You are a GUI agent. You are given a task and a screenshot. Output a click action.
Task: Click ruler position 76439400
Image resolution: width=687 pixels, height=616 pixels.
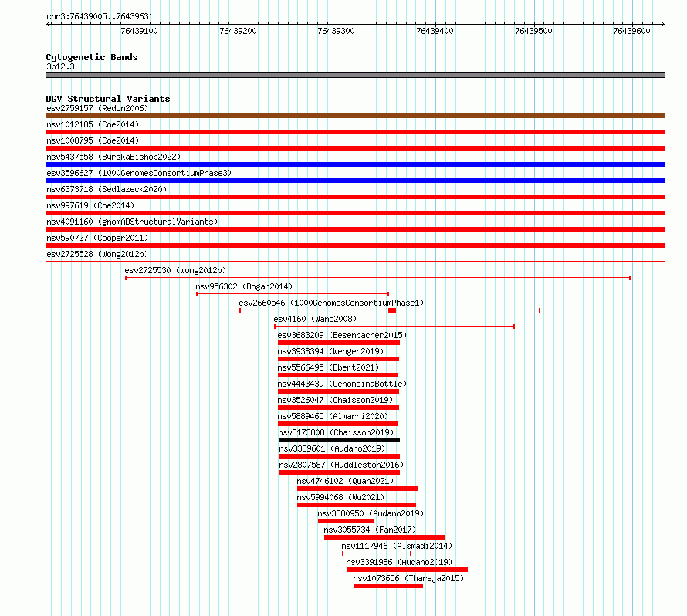[x=435, y=31]
